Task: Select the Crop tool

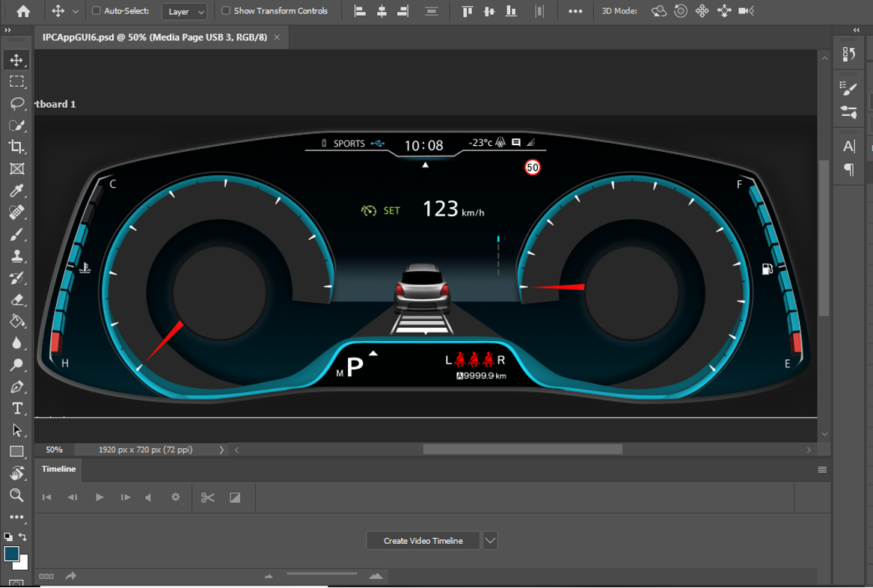Action: pyautogui.click(x=16, y=147)
